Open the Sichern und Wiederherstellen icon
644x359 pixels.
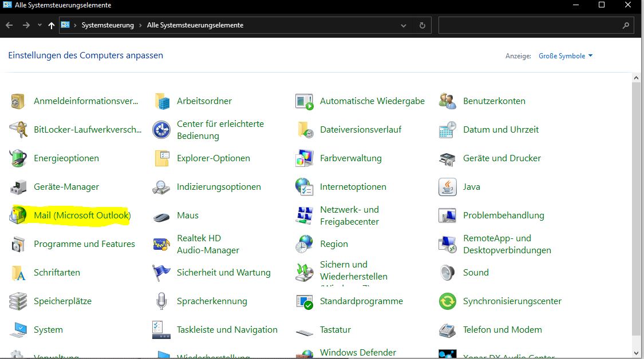pos(305,273)
